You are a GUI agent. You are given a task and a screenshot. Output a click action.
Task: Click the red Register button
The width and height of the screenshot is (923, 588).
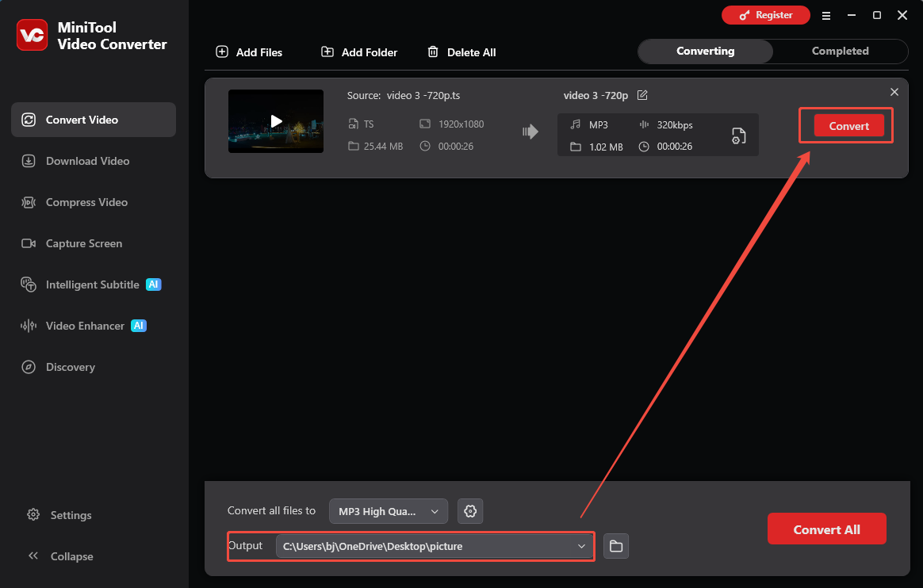(x=766, y=15)
